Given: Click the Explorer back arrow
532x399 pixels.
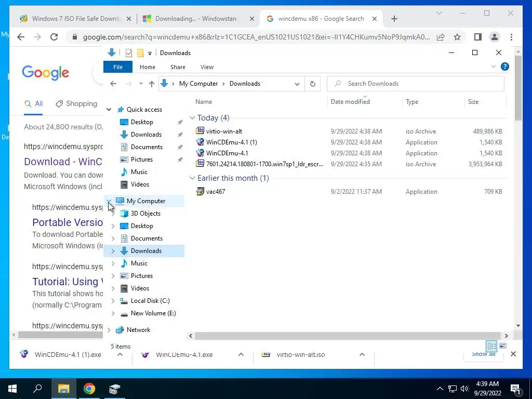Looking at the screenshot, I should 113,84.
